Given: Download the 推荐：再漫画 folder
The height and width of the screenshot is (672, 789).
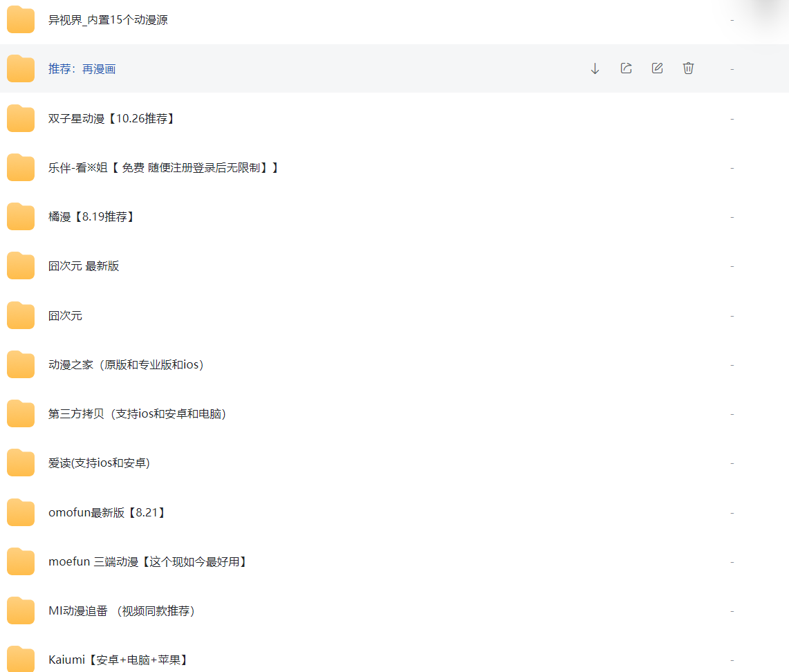Looking at the screenshot, I should pyautogui.click(x=595, y=68).
